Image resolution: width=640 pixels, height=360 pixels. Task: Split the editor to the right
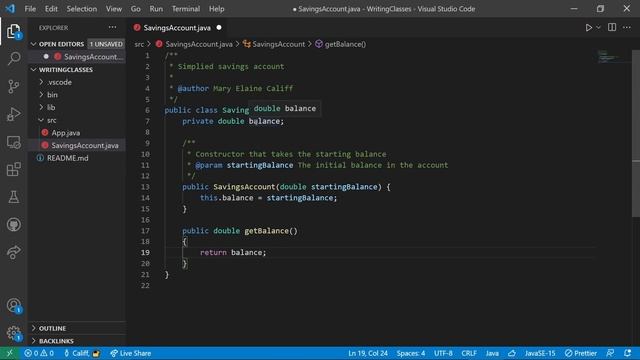pyautogui.click(x=612, y=27)
